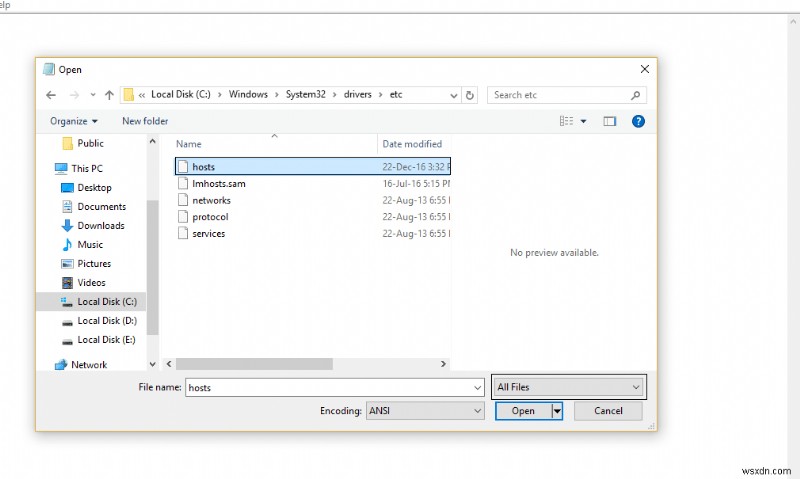Open the help question mark
Image resolution: width=800 pixels, height=479 pixels.
638,121
